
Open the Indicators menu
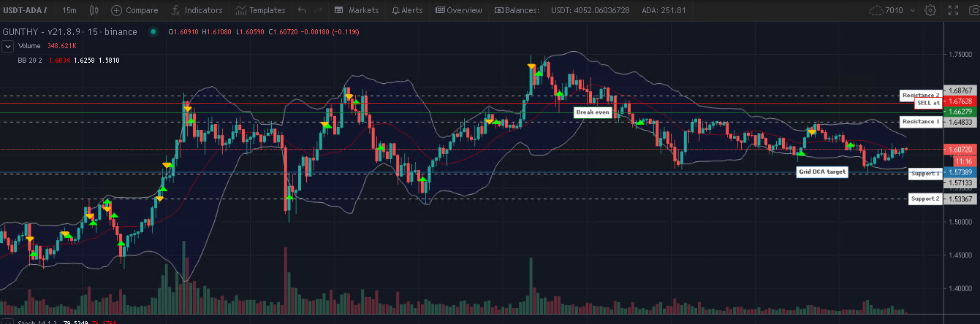pos(197,11)
